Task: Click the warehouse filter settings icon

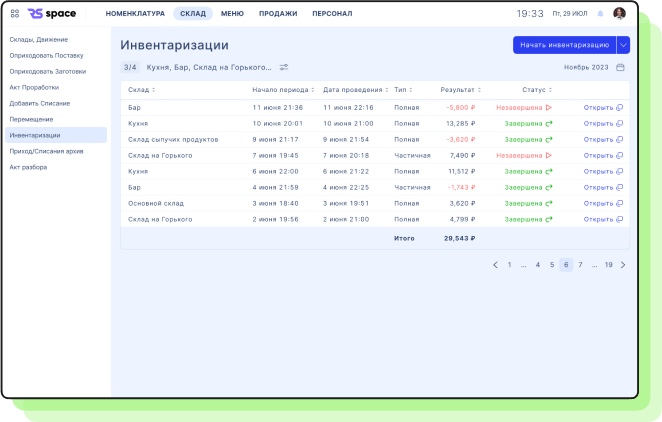Action: click(x=284, y=67)
